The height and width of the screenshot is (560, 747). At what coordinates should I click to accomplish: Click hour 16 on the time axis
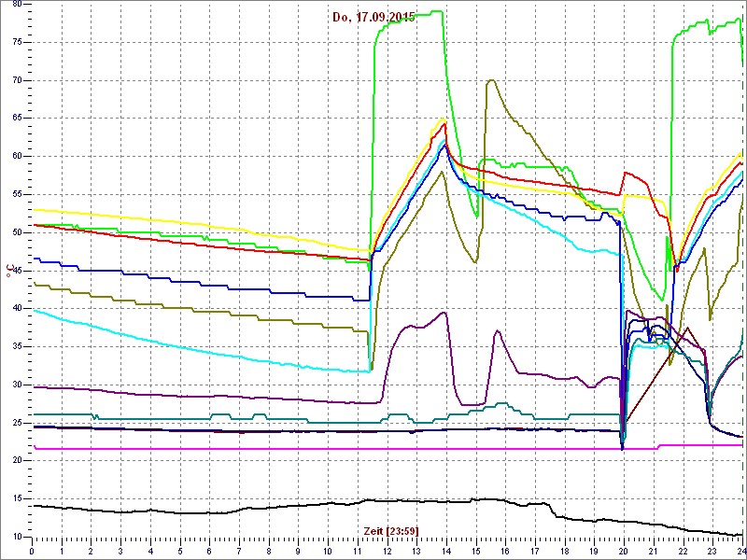[505, 552]
